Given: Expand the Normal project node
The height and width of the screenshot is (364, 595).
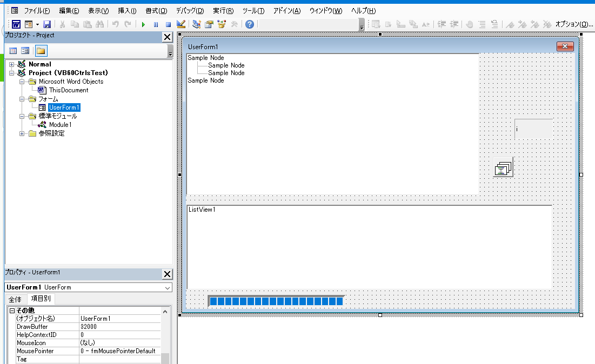Looking at the screenshot, I should click(x=11, y=64).
